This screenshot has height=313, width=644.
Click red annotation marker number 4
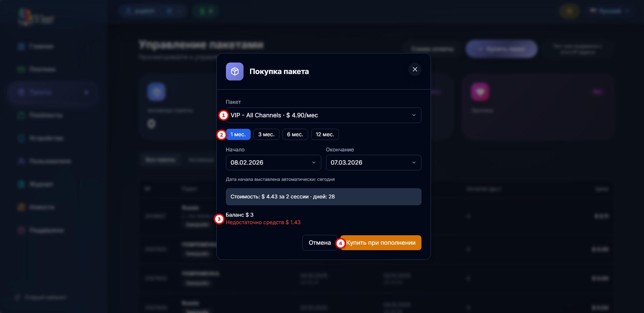tap(340, 243)
